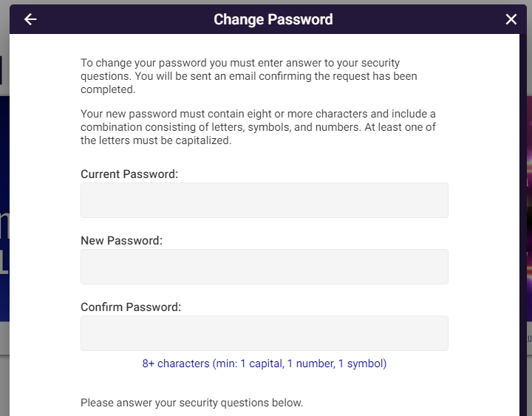Click the 'Change Password' dialog title
532x416 pixels.
click(x=273, y=19)
